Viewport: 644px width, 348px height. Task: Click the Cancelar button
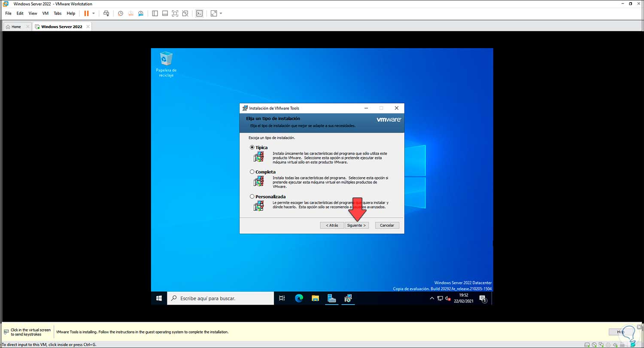coord(387,225)
